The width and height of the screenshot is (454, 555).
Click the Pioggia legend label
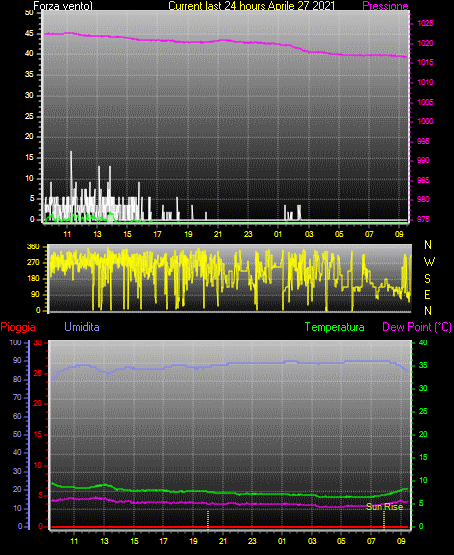click(x=18, y=327)
